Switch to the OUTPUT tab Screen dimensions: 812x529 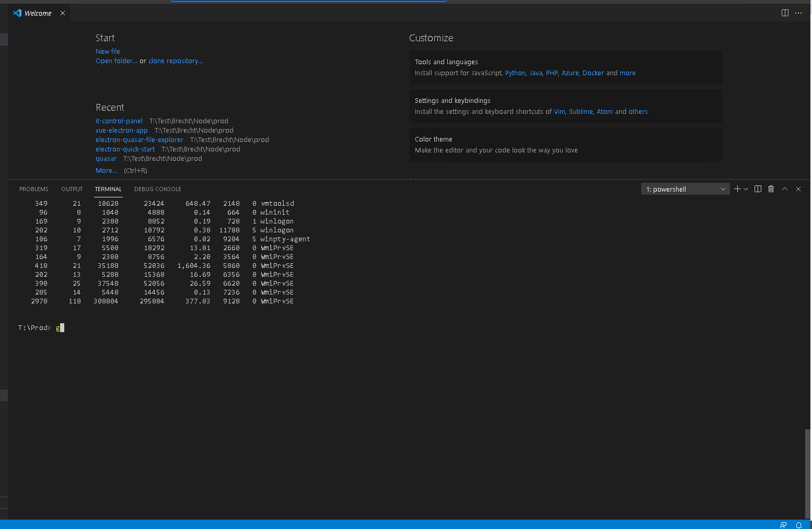[72, 189]
